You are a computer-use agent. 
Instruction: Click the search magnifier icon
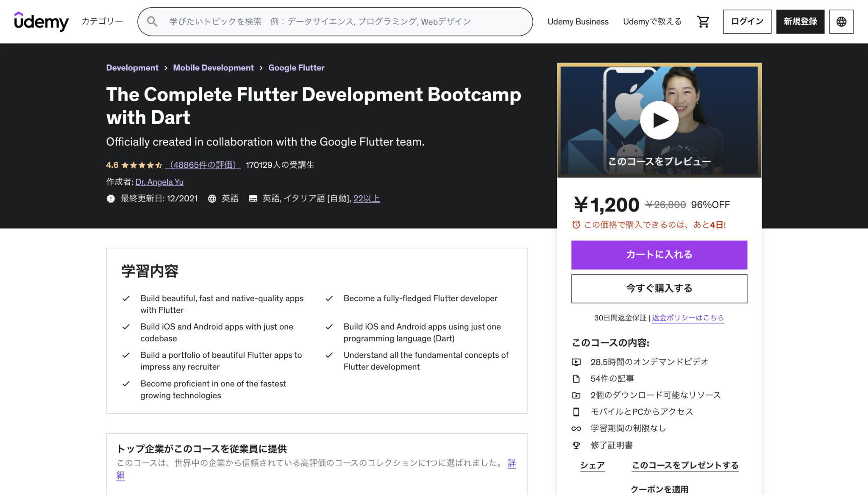(x=153, y=21)
